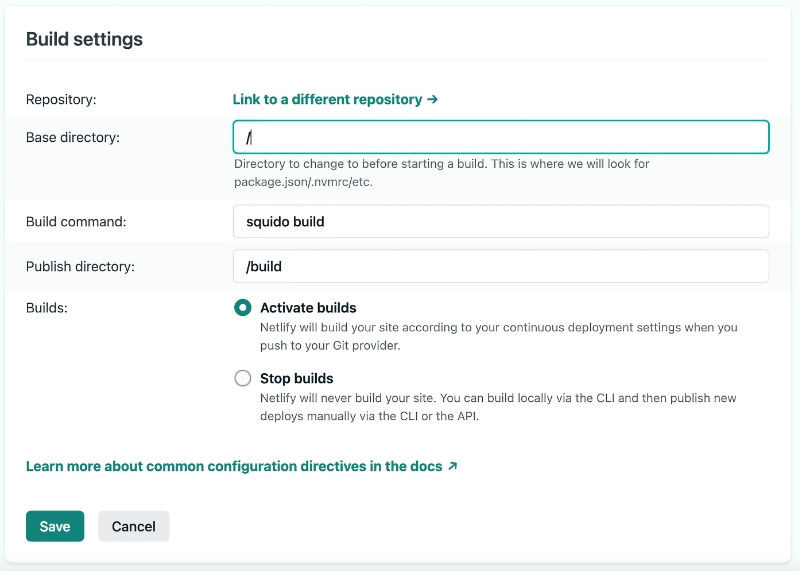Click the Build settings heading
Viewport: 800px width, 571px height.
pyautogui.click(x=84, y=40)
